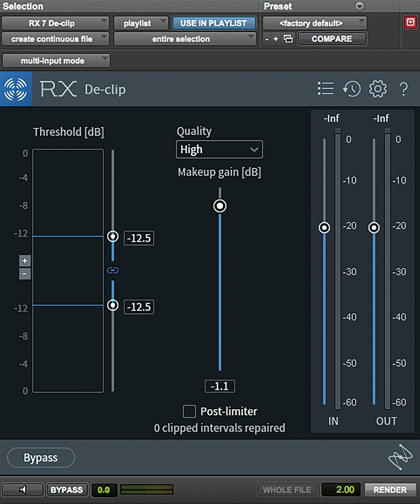Select the next preset with plus button
This screenshot has width=420, height=504.
click(x=276, y=39)
